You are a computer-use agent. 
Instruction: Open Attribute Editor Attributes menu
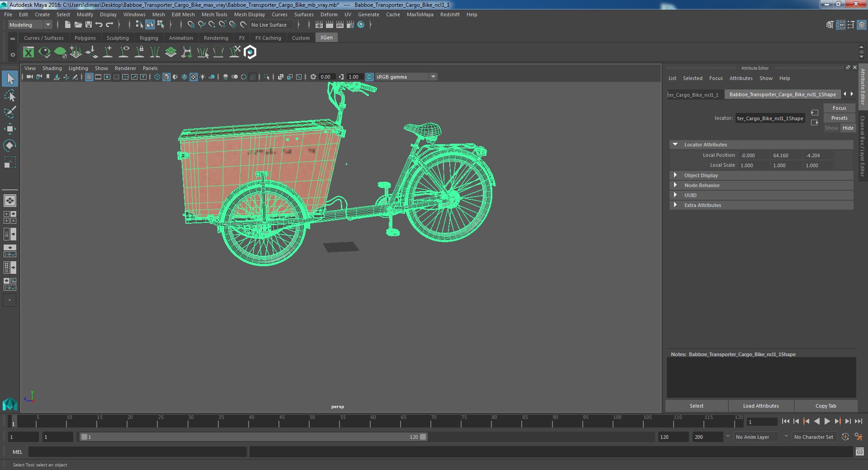[x=741, y=78]
